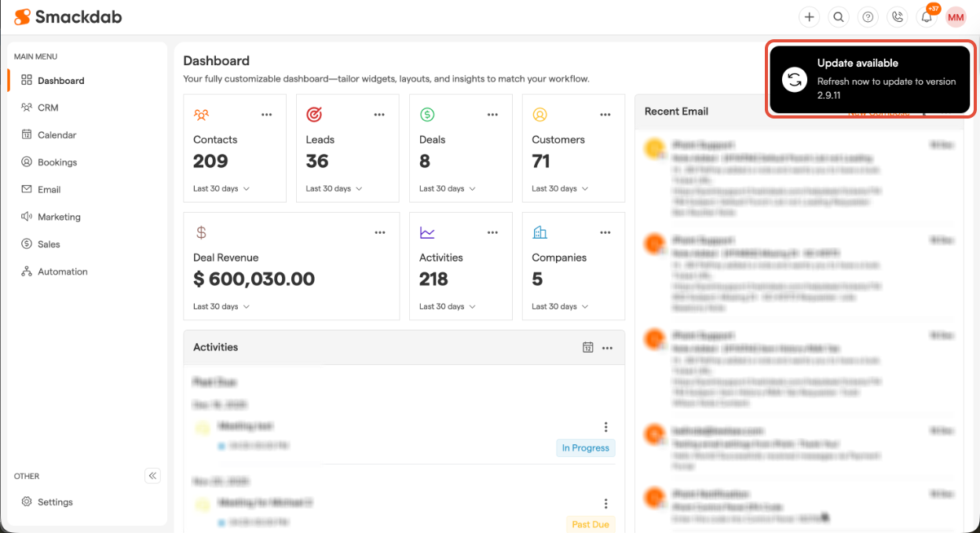This screenshot has height=533, width=980.
Task: Open the CRM menu item
Action: pos(48,108)
